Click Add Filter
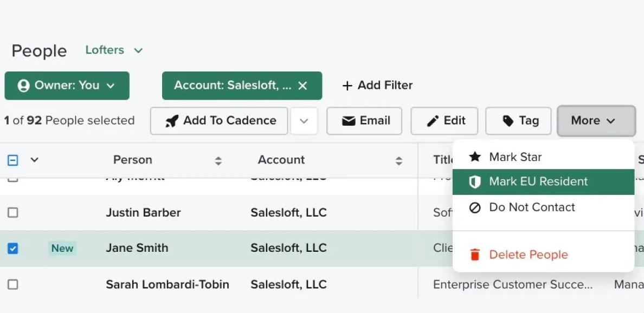The height and width of the screenshot is (313, 644). [x=377, y=86]
